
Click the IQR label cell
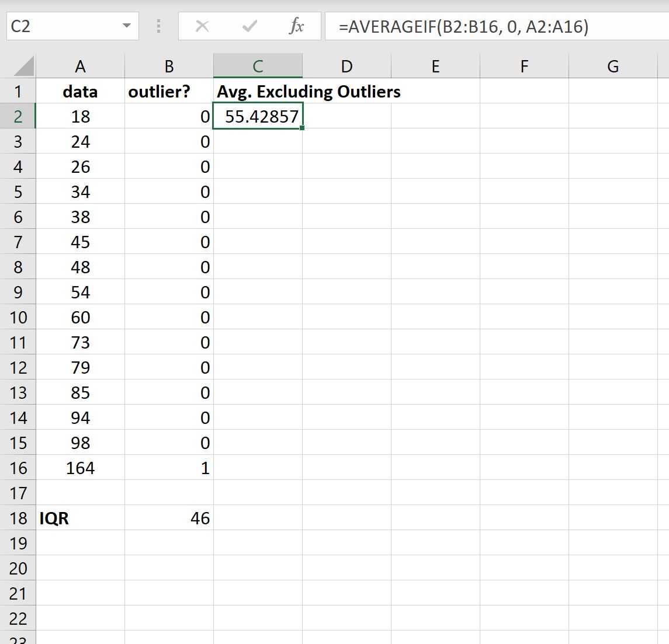click(x=80, y=518)
